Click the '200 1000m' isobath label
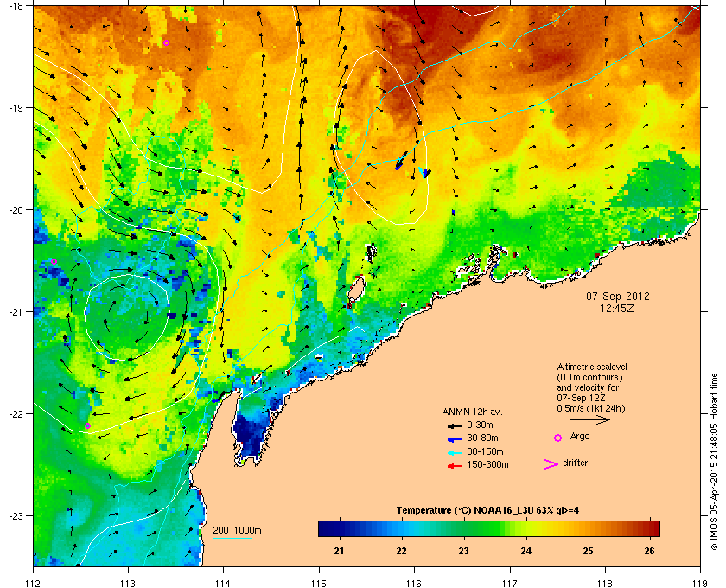The image size is (726, 588). click(x=237, y=530)
